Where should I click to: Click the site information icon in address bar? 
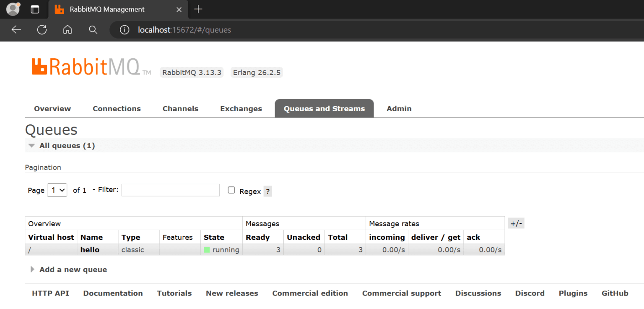[124, 30]
